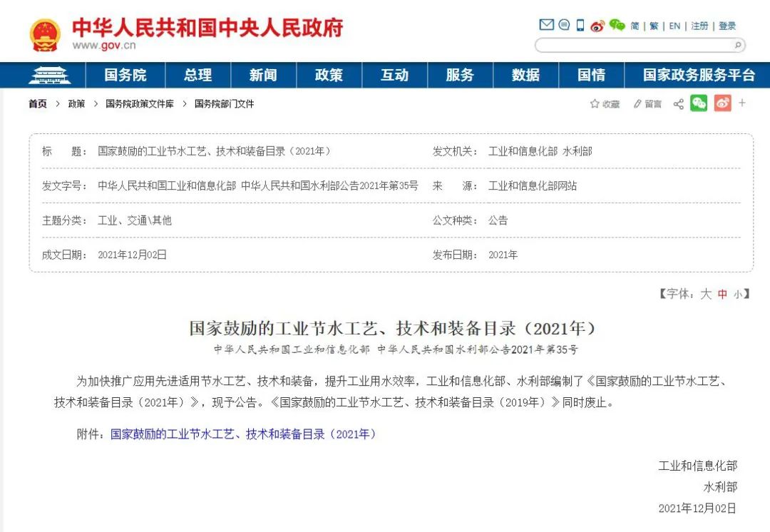Open the attachment 国家鼓励的工业节水工艺 link

point(243,434)
